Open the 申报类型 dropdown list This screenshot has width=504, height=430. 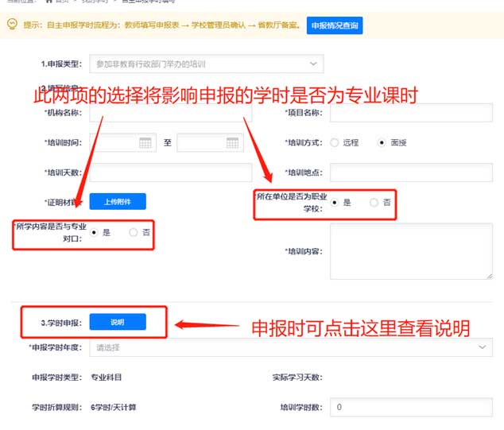(207, 63)
